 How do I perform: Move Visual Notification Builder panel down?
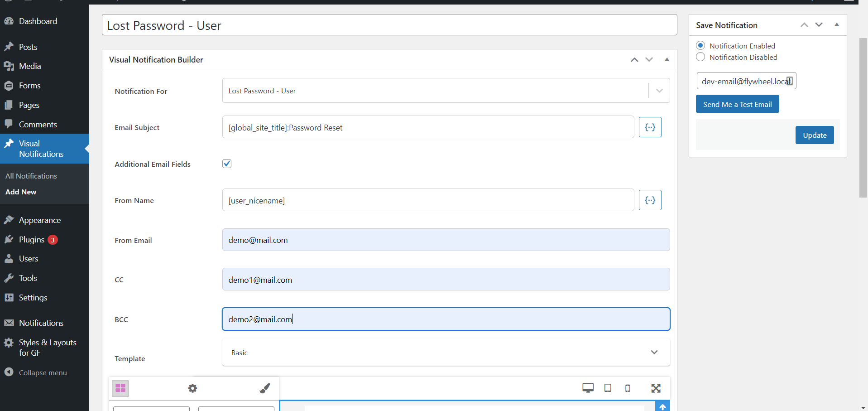point(649,60)
